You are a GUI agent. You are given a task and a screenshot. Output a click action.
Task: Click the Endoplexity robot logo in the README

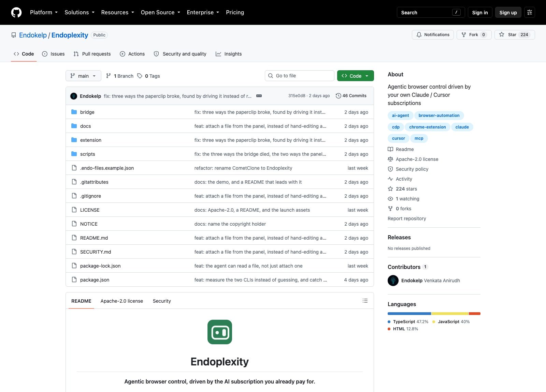click(x=220, y=332)
